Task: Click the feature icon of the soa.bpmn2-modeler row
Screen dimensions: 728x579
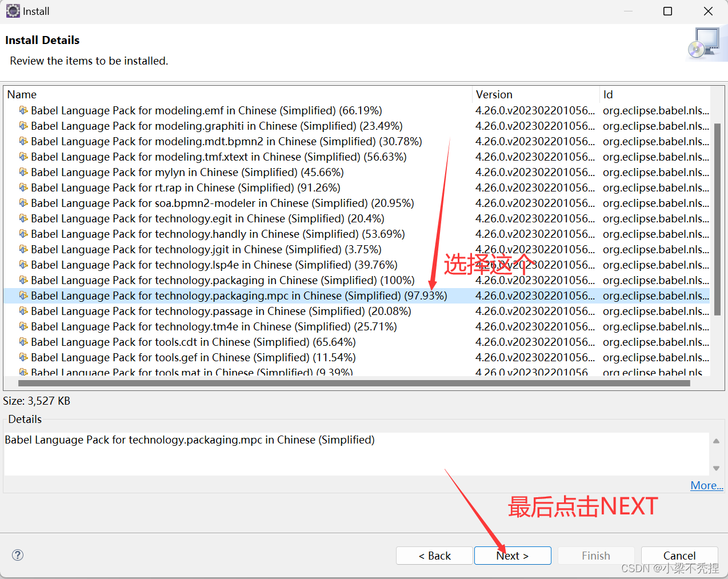Action: point(23,203)
